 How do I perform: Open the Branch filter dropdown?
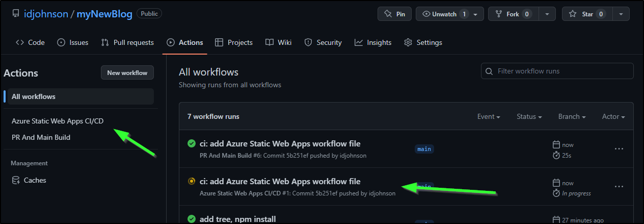[x=572, y=116]
